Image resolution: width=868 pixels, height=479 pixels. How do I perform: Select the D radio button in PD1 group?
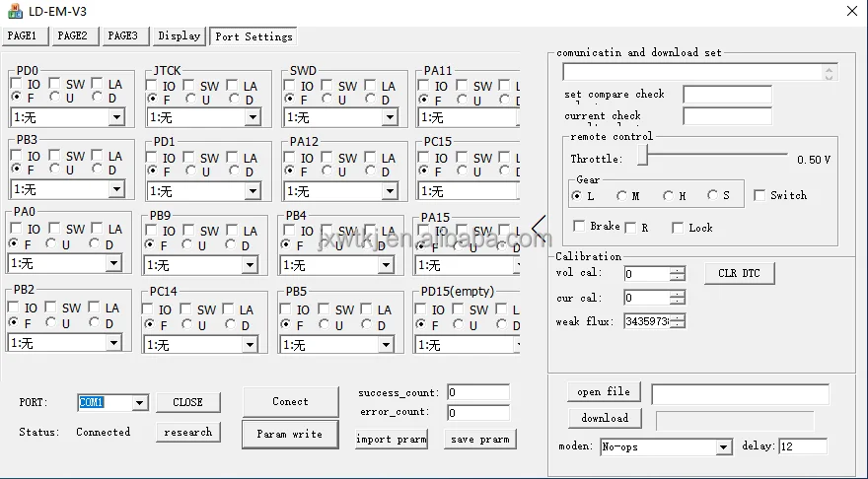234,171
